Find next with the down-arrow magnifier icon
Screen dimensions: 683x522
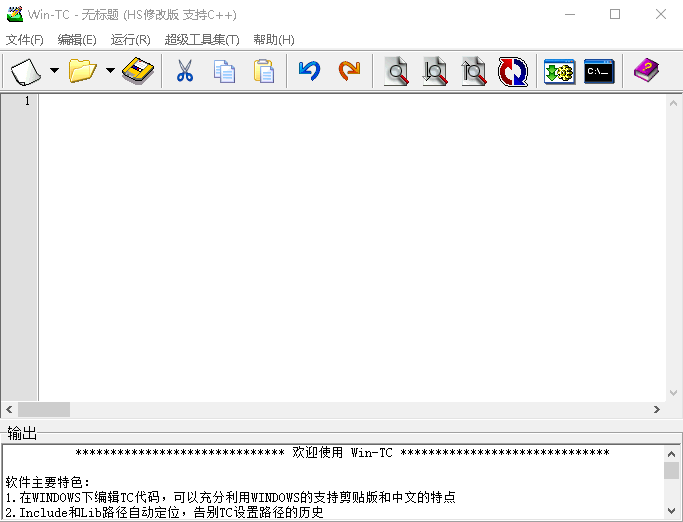point(435,71)
